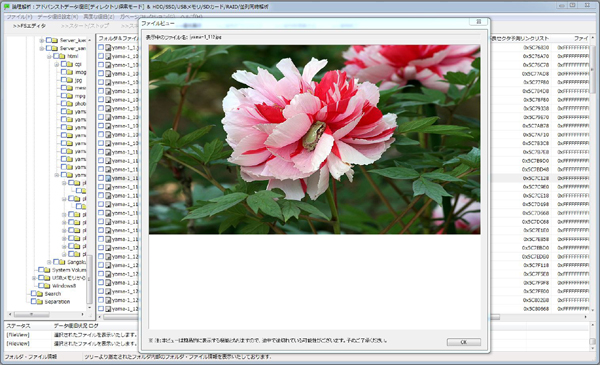Image resolution: width=600 pixels, height=365 pixels.
Task: Select the sector value 0x5C7A878
Action: pyautogui.click(x=536, y=126)
